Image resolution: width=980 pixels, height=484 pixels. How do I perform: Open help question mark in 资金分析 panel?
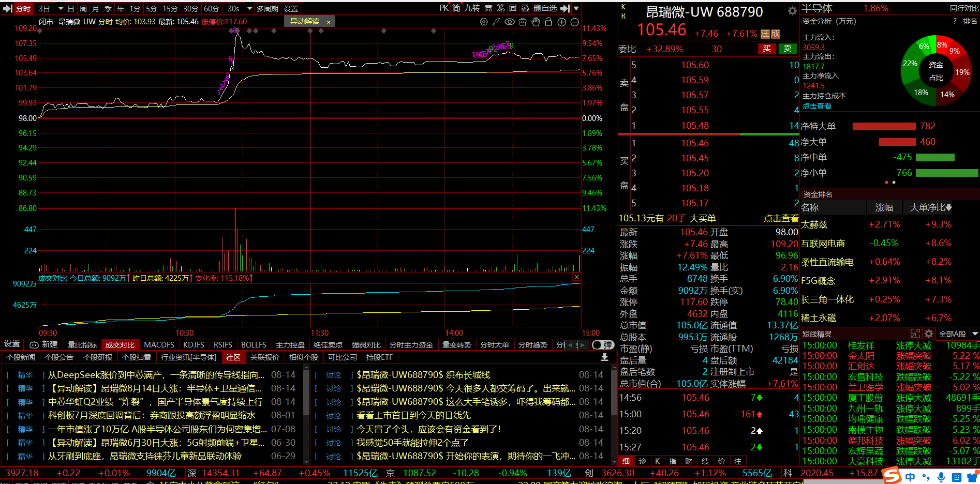click(x=955, y=21)
